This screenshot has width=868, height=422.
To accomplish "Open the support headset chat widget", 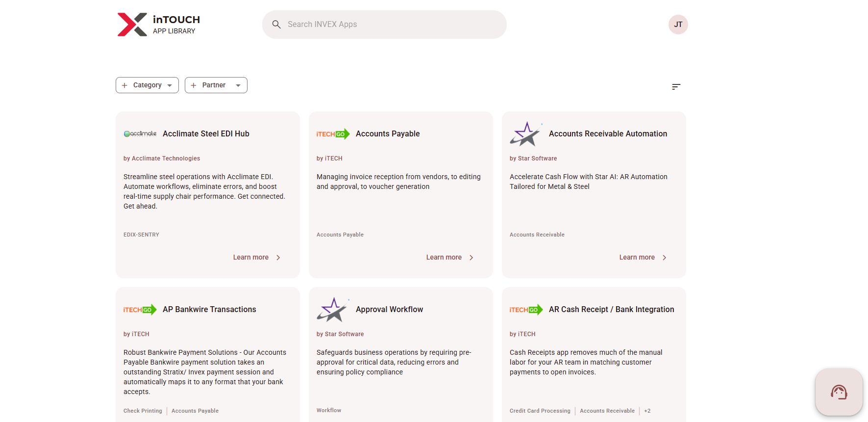I will (x=839, y=392).
